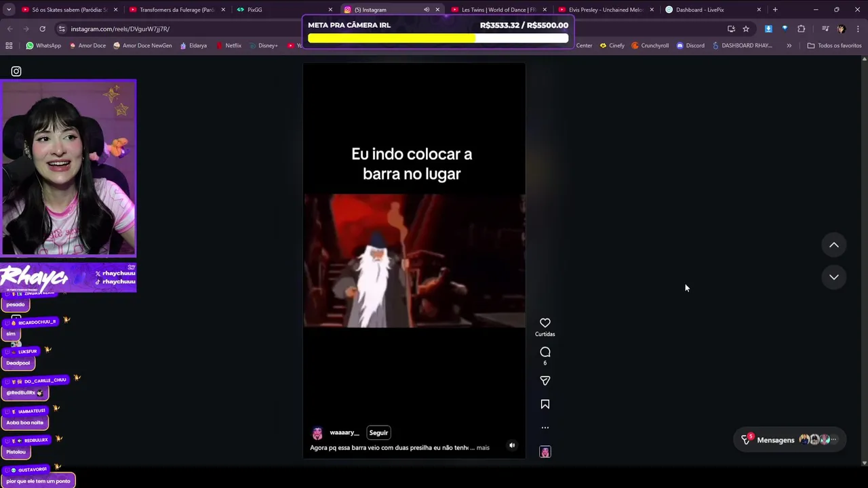Click the waaaary_ profile avatar
This screenshot has width=868, height=488.
click(x=317, y=434)
